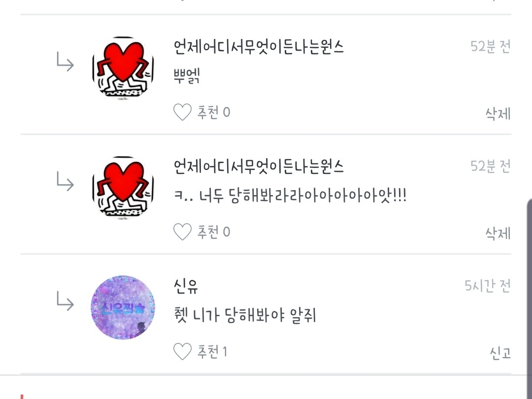Click the '추천 1' recommendation count
Screen dimensions: 532x399
click(212, 352)
